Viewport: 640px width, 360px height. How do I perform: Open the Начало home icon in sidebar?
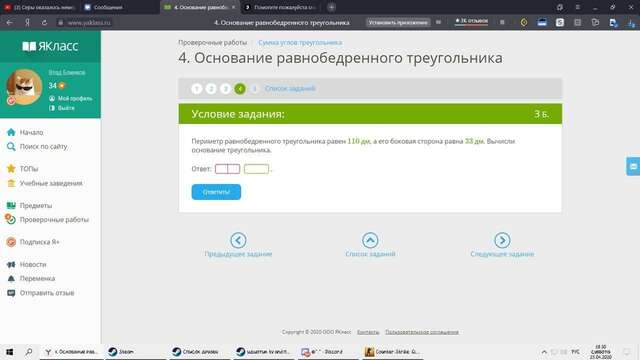(x=11, y=132)
